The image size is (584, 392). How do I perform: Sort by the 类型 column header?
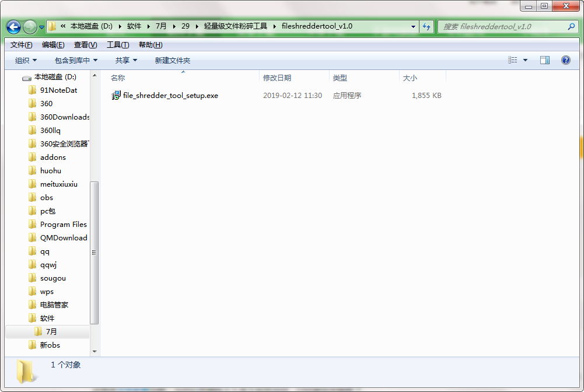pos(364,78)
